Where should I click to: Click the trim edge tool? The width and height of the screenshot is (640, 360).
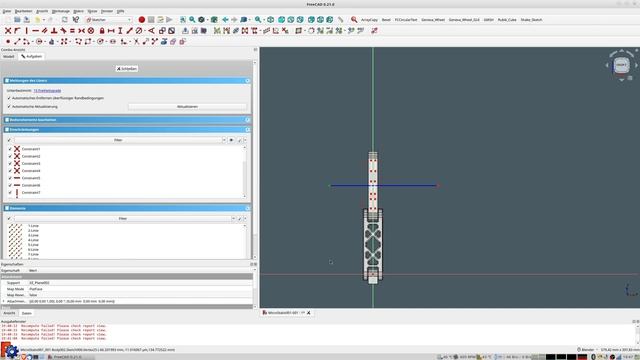[136, 41]
